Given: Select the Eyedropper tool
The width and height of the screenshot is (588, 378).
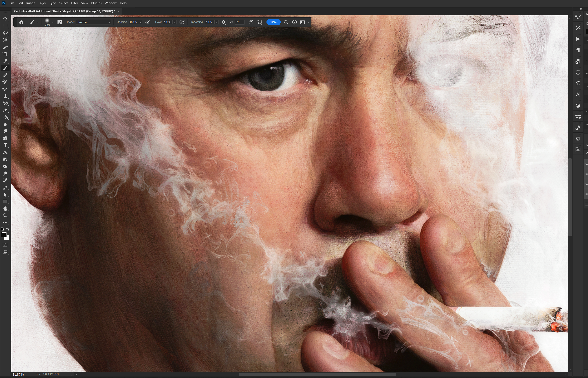Looking at the screenshot, I should click(5, 61).
